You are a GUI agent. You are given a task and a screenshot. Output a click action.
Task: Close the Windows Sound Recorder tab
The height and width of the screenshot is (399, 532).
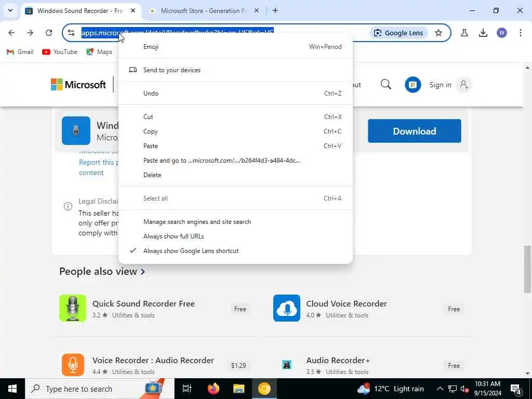[133, 10]
